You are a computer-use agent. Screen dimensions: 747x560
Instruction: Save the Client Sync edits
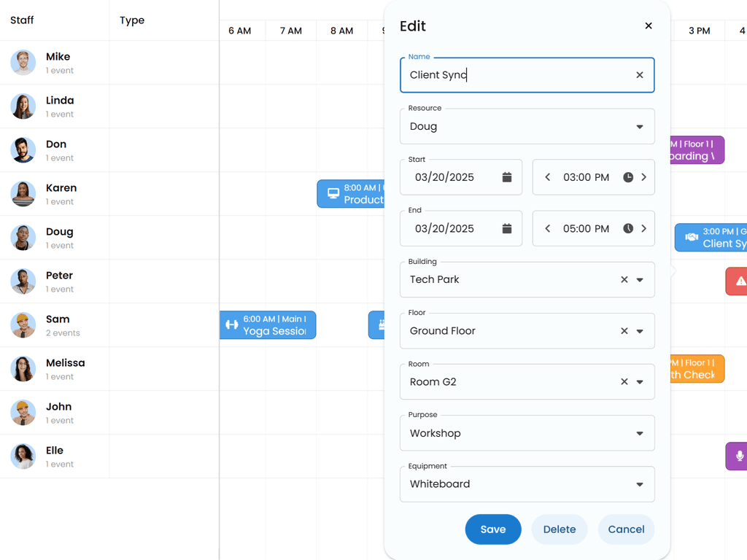click(492, 529)
